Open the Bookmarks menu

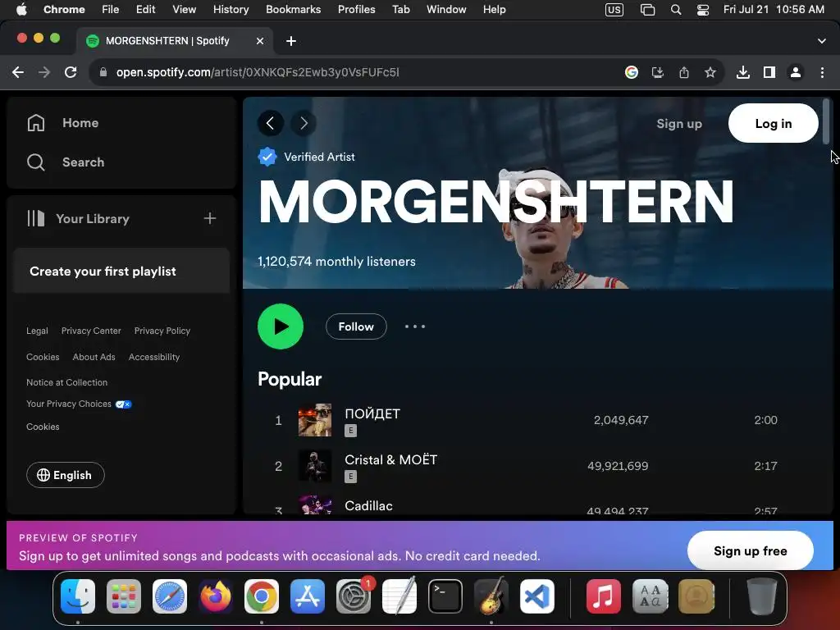coord(293,10)
